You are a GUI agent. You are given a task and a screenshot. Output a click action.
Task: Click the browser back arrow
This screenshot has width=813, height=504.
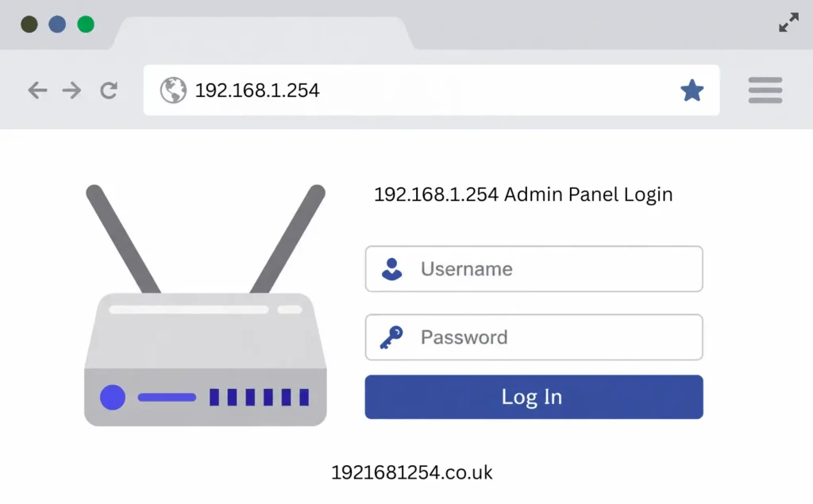(37, 90)
